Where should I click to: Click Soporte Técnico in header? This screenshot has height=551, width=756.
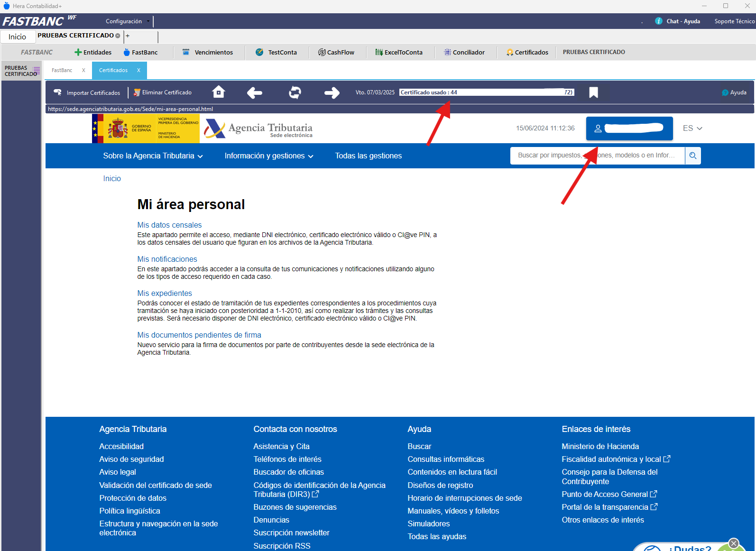coord(735,21)
